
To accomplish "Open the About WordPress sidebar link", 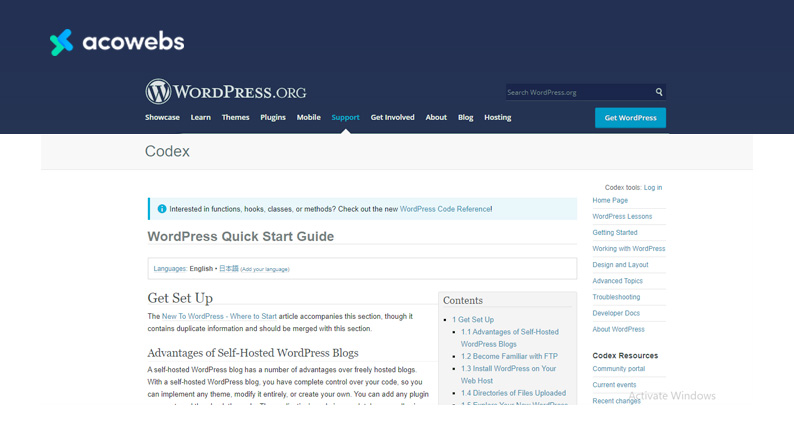I will tap(618, 329).
